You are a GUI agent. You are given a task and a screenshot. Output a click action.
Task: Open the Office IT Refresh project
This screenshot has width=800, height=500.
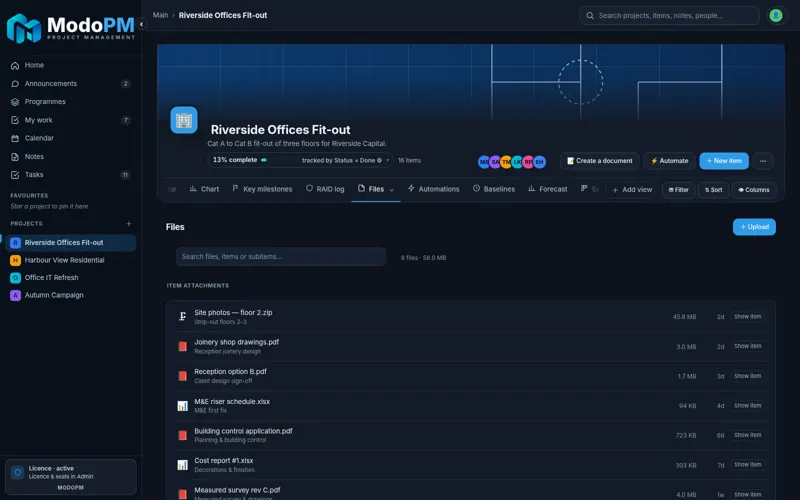point(70,278)
